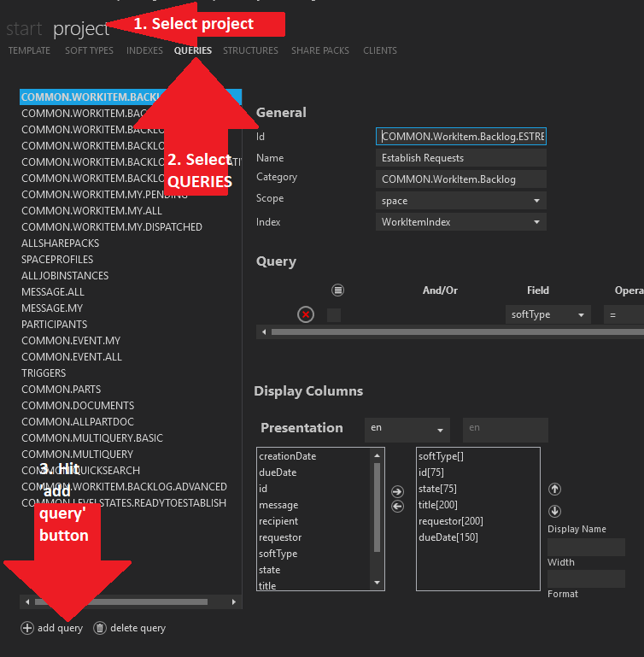Select query PARTICIPANTS
644x657 pixels.
pyautogui.click(x=131, y=325)
